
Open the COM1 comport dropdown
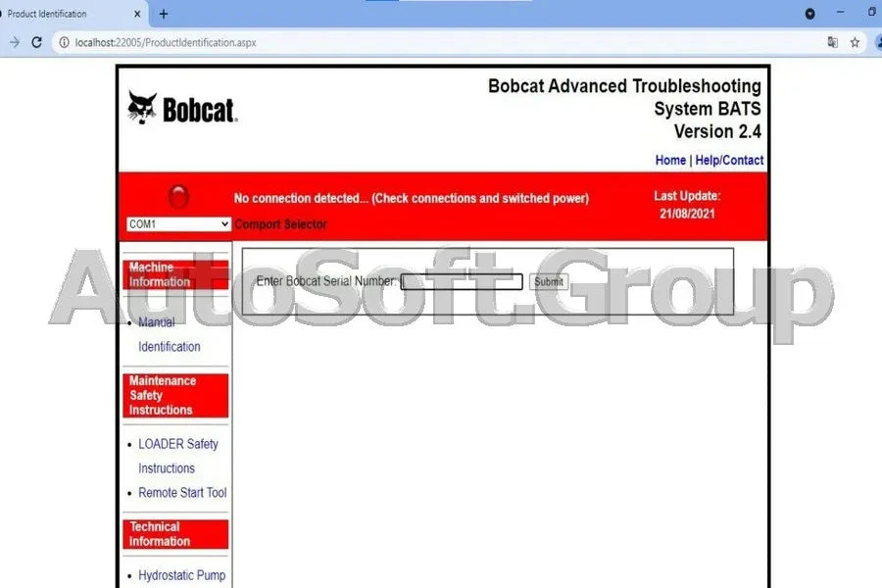178,224
